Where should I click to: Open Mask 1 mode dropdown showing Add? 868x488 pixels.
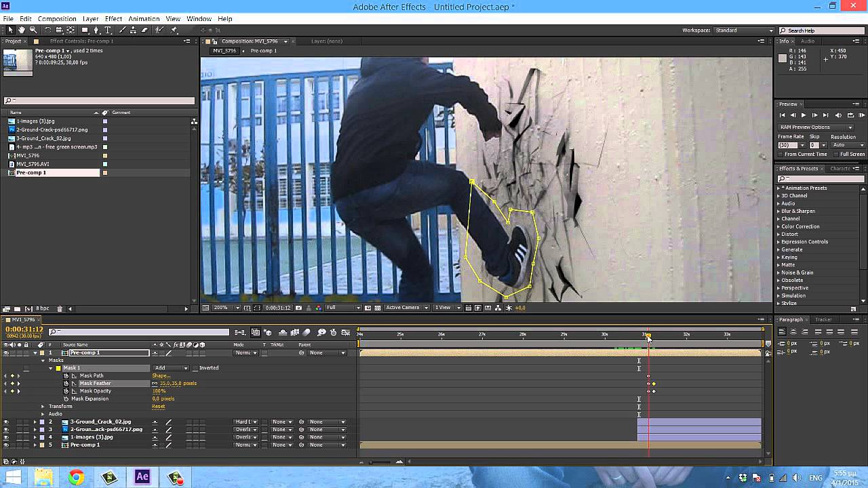(x=172, y=368)
